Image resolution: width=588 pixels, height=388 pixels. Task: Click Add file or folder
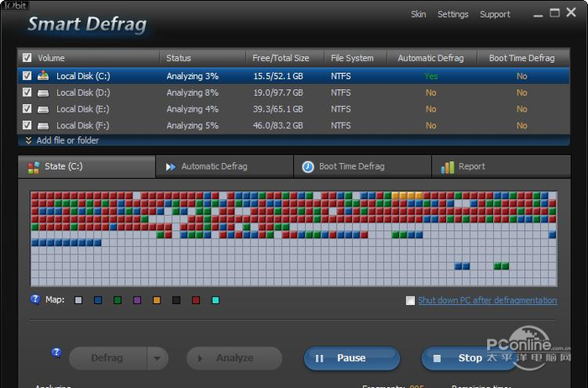pos(67,140)
